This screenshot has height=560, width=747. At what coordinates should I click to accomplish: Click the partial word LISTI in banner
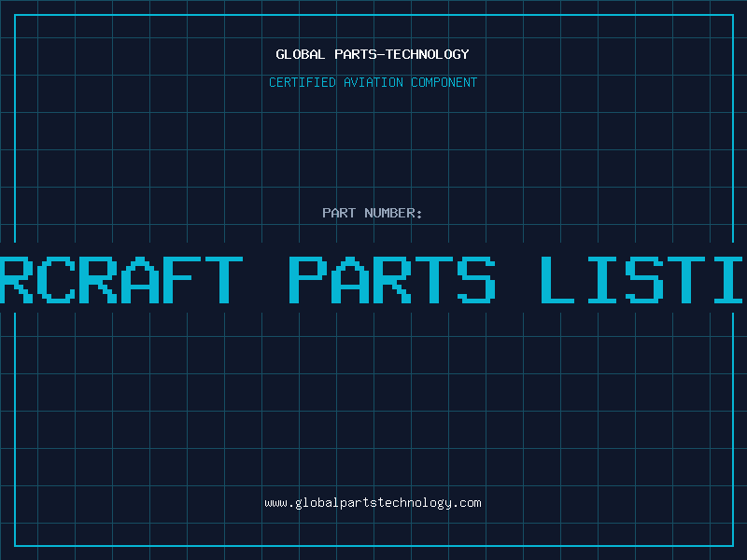tap(644, 279)
